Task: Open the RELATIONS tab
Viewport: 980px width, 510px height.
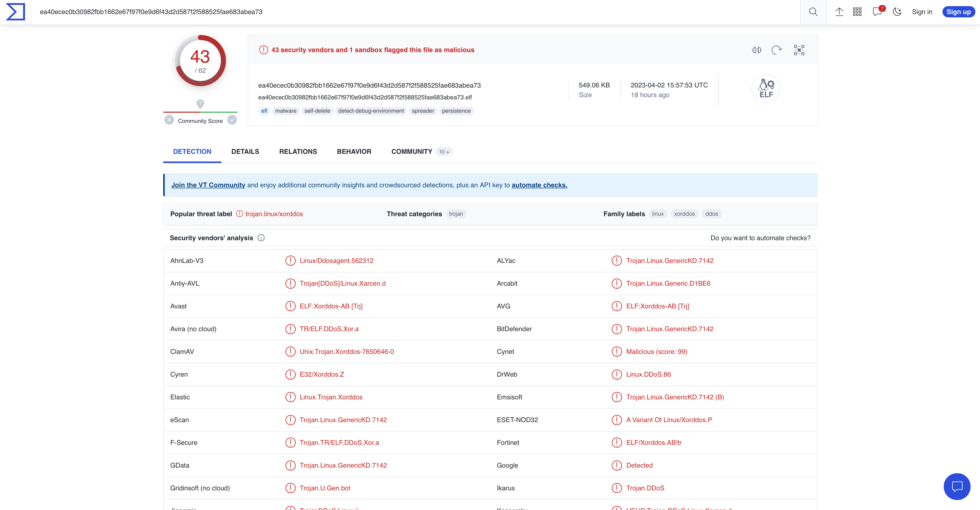Action: click(298, 152)
